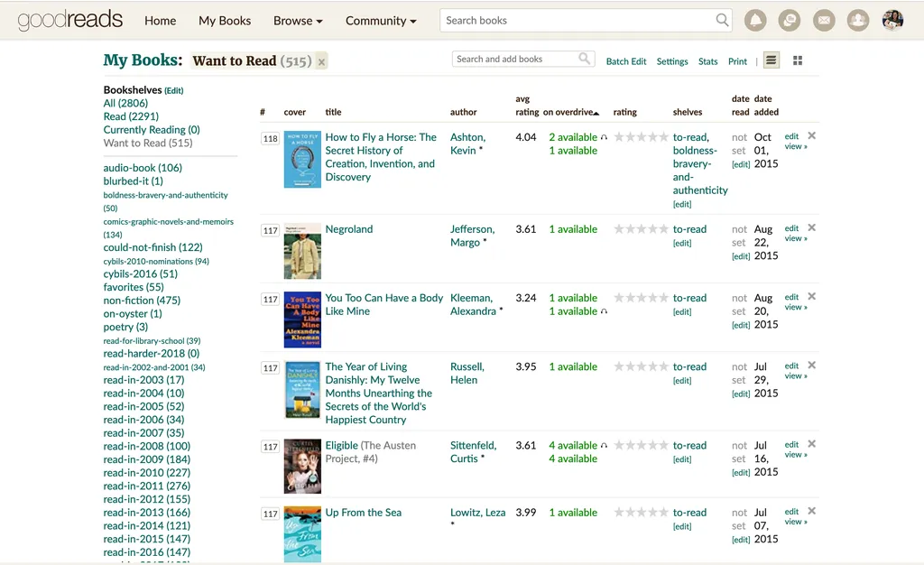This screenshot has width=924, height=565.
Task: Switch to table list view icon
Action: tap(772, 60)
